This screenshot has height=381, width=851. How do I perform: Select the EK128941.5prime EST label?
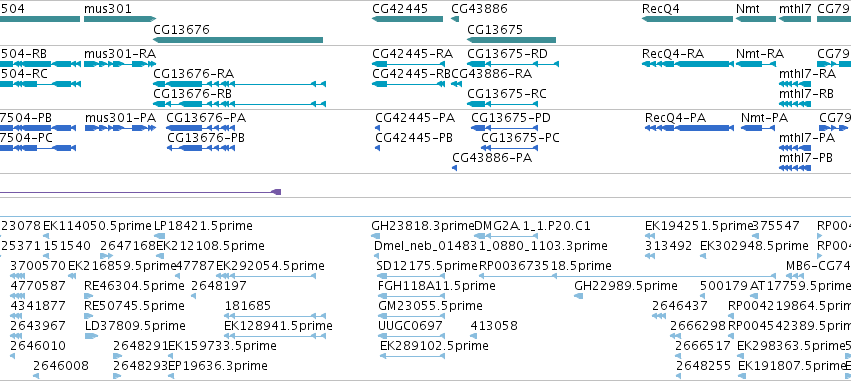point(278,326)
